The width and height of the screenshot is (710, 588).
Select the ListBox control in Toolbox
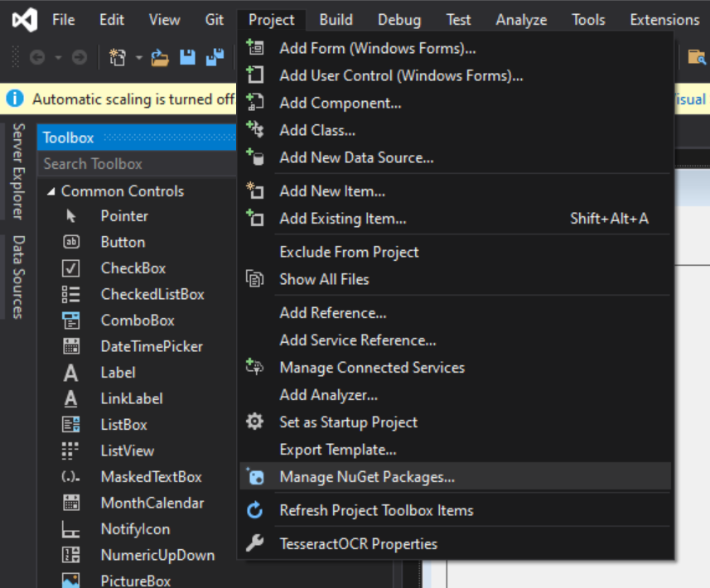pyautogui.click(x=137, y=425)
